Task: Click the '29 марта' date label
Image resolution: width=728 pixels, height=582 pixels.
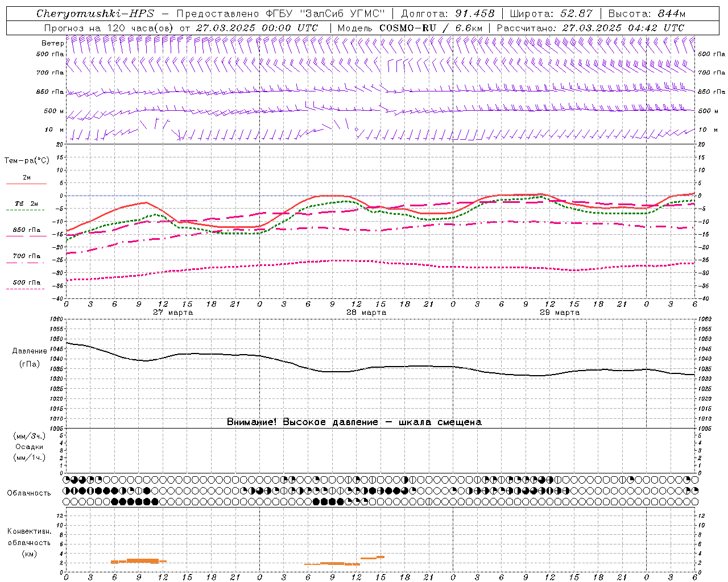Action: tap(560, 312)
